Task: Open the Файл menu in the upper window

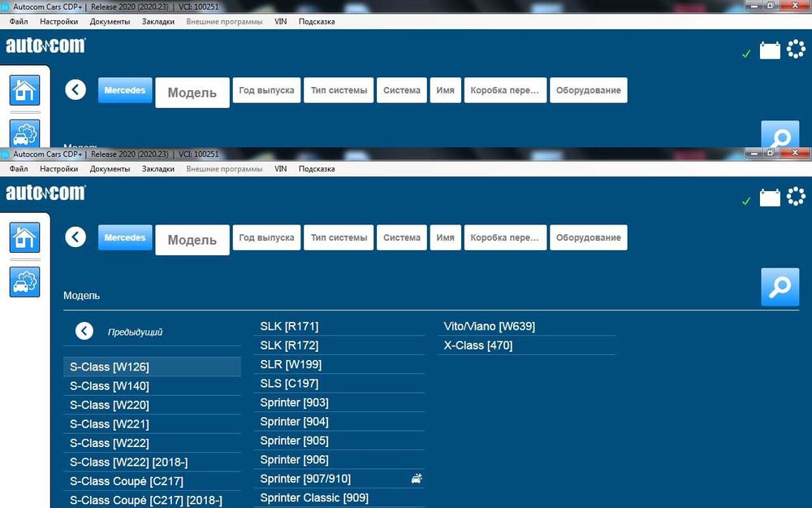Action: click(19, 22)
